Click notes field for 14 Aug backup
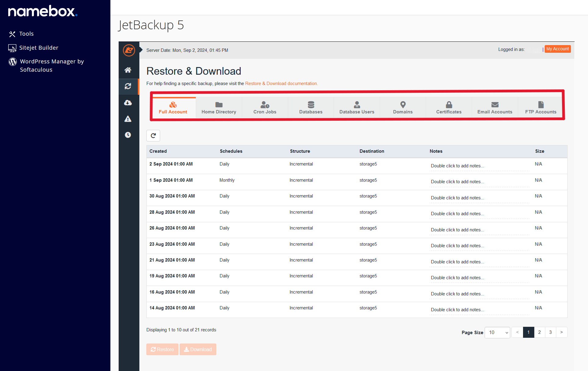Screen dimensions: 588x371 [x=479, y=310]
